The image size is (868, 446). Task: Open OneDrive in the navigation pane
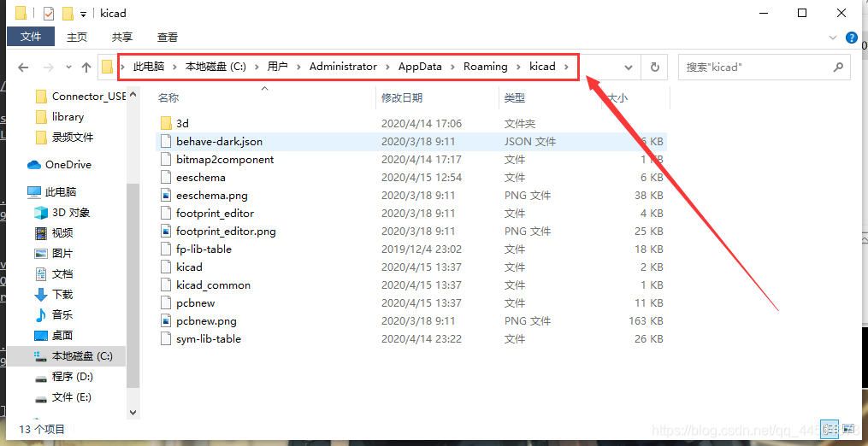tap(68, 165)
